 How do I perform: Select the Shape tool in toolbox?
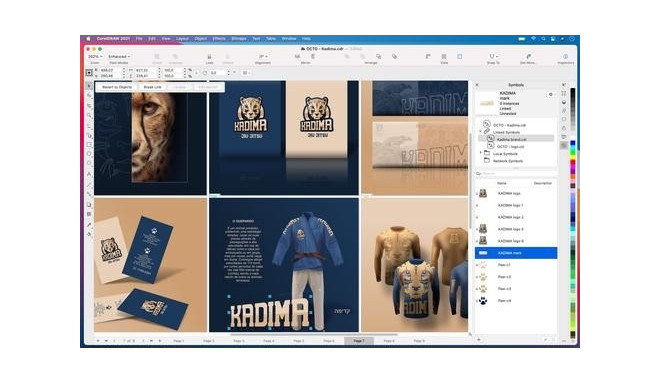tap(89, 96)
